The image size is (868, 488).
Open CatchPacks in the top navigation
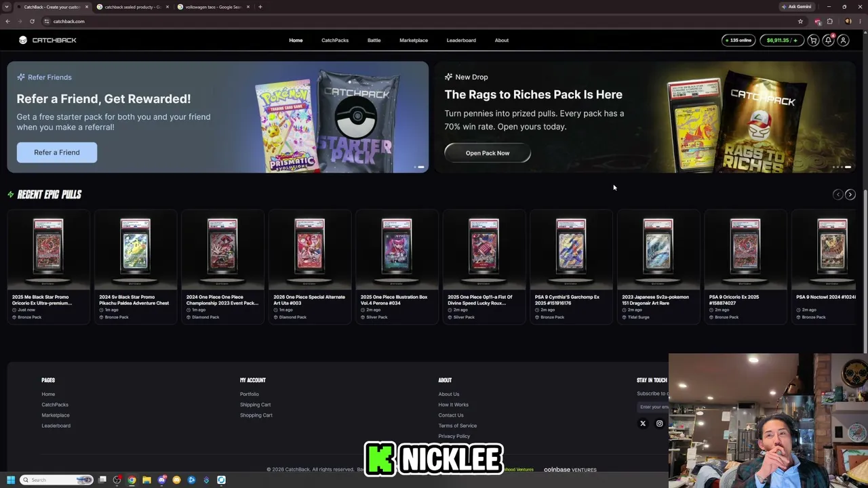click(x=335, y=40)
